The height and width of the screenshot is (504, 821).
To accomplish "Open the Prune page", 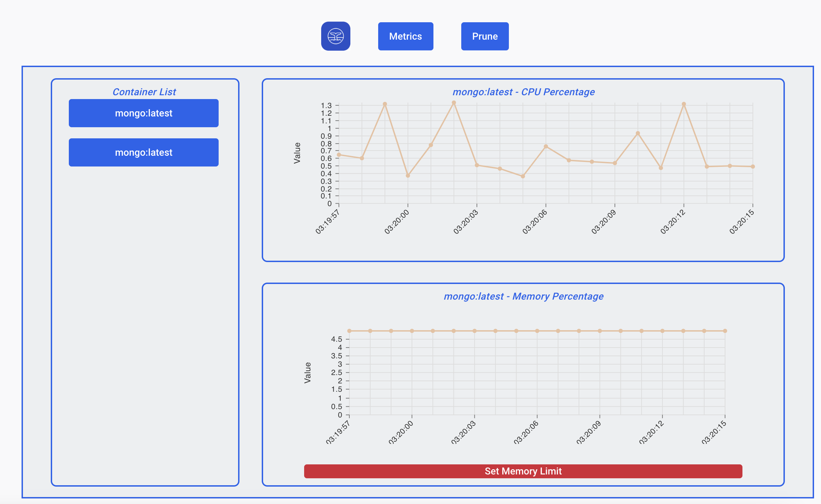I will coord(485,36).
